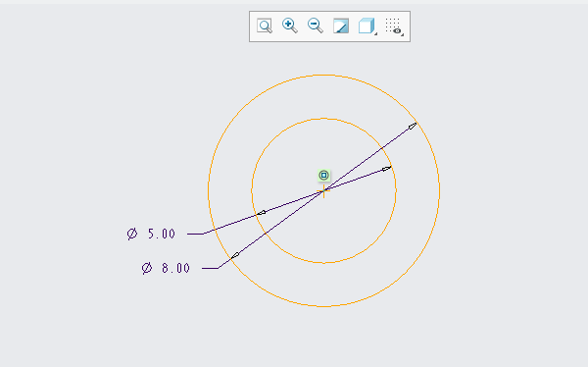Click the Refit zoom-to-fit icon
Image resolution: width=588 pixels, height=367 pixels.
(265, 26)
